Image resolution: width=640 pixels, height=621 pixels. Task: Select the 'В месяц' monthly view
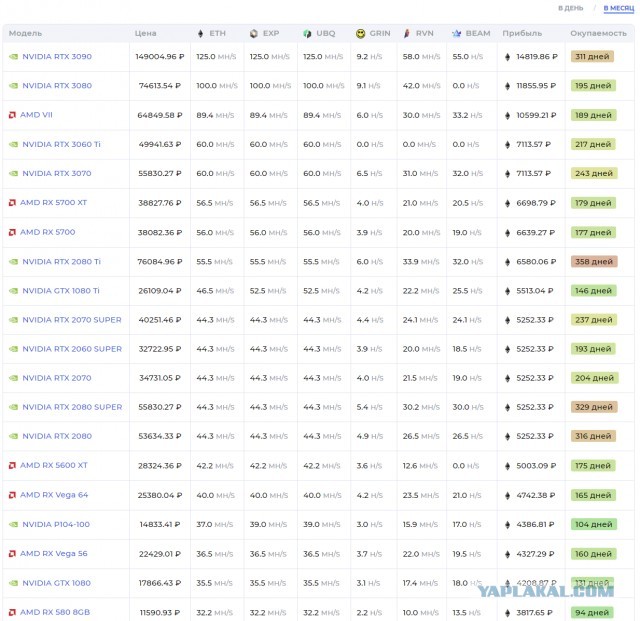pos(618,8)
